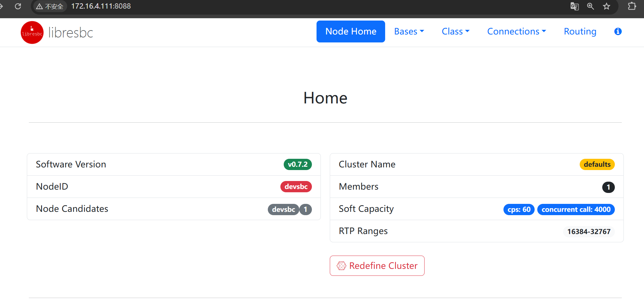
Task: Click the libresbc brand name link
Action: (71, 32)
